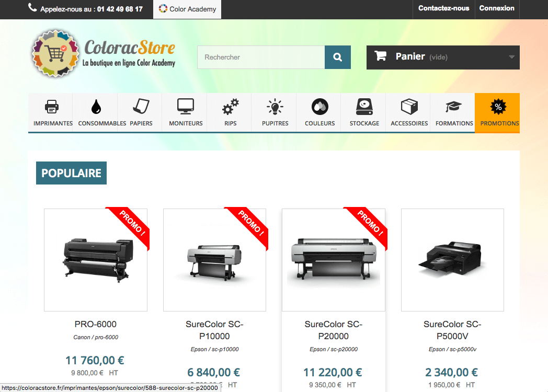548x392 pixels.
Task: Open the SureColor SC-P5000V product title
Action: pyautogui.click(x=452, y=330)
